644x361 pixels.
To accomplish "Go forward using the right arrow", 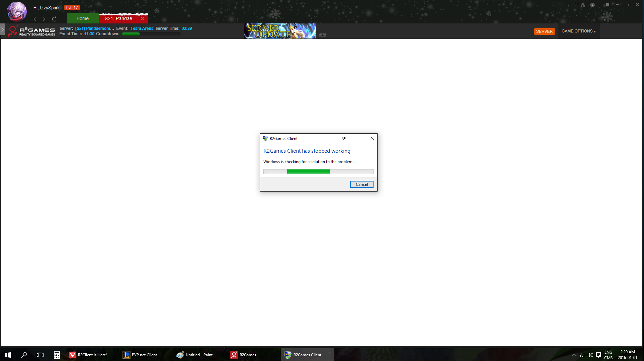I will [x=44, y=19].
